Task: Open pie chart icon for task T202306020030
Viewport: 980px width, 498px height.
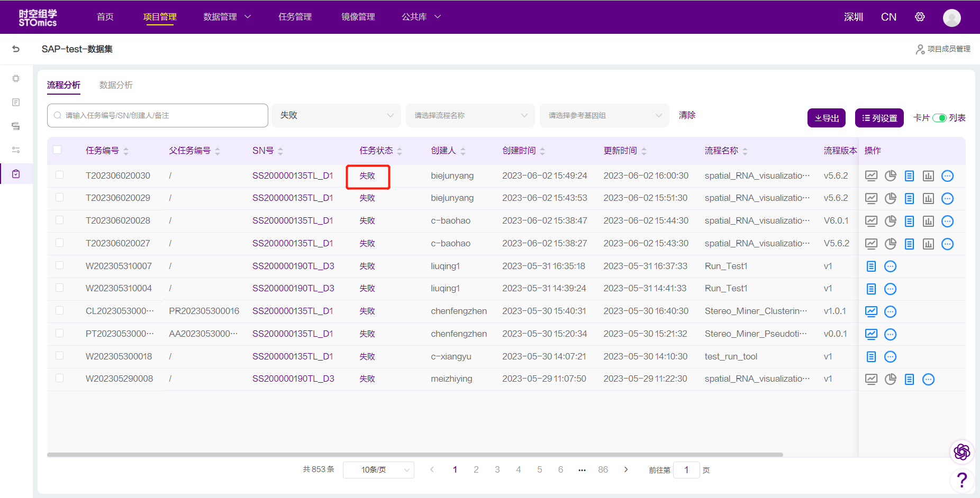Action: 891,176
